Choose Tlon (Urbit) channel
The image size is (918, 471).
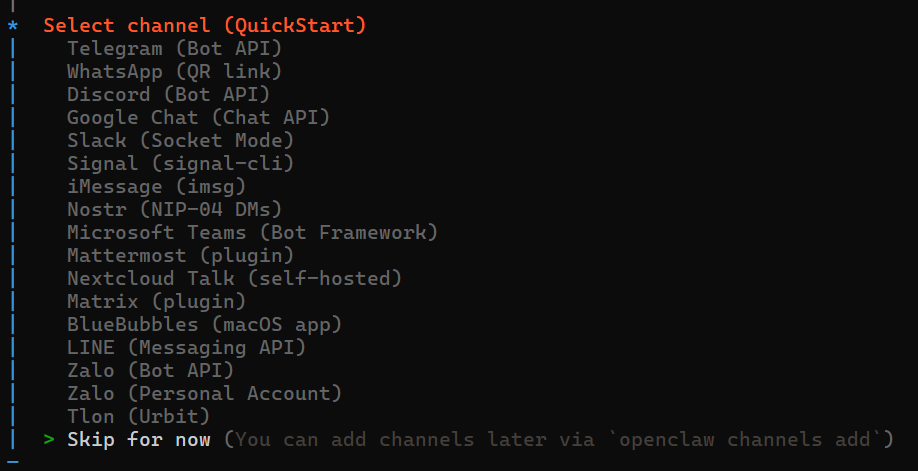click(138, 417)
